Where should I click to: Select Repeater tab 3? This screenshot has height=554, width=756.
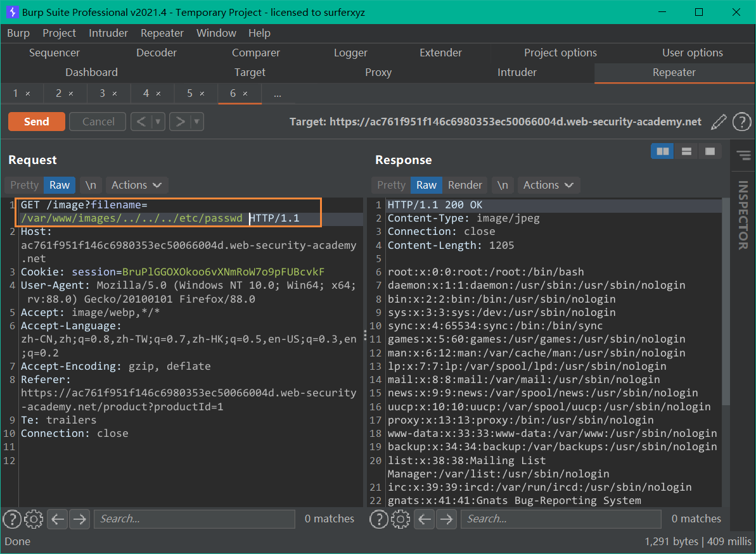[x=102, y=94]
